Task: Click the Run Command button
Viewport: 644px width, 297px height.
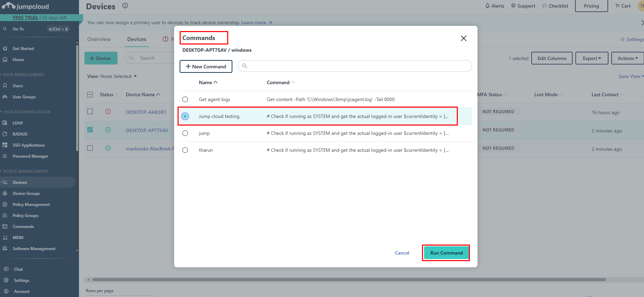Action: 446,253
